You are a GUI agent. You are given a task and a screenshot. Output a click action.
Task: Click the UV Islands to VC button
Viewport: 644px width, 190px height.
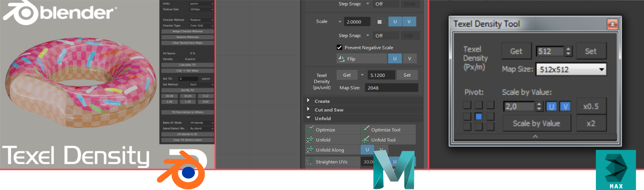tap(187, 134)
